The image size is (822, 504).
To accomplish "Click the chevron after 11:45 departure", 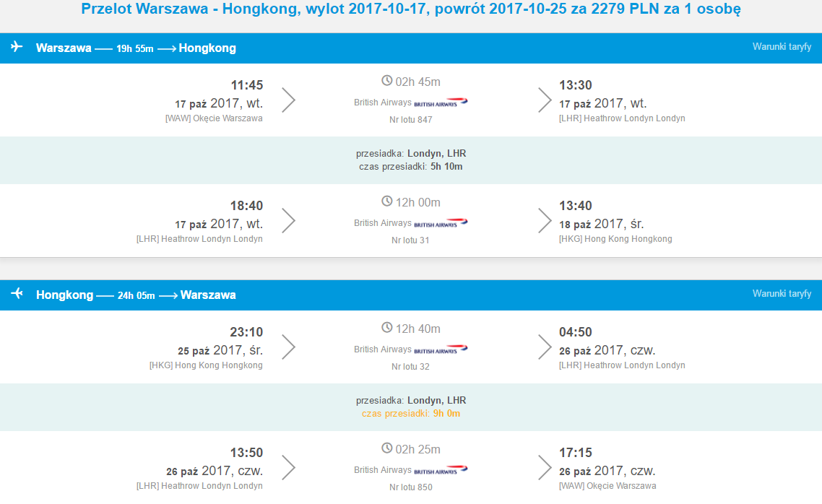I will coord(289,100).
